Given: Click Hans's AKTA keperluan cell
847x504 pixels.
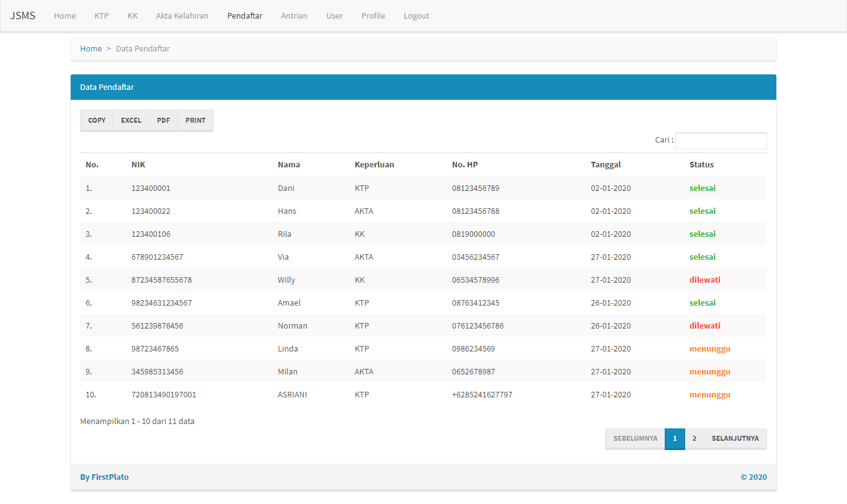Looking at the screenshot, I should (364, 211).
